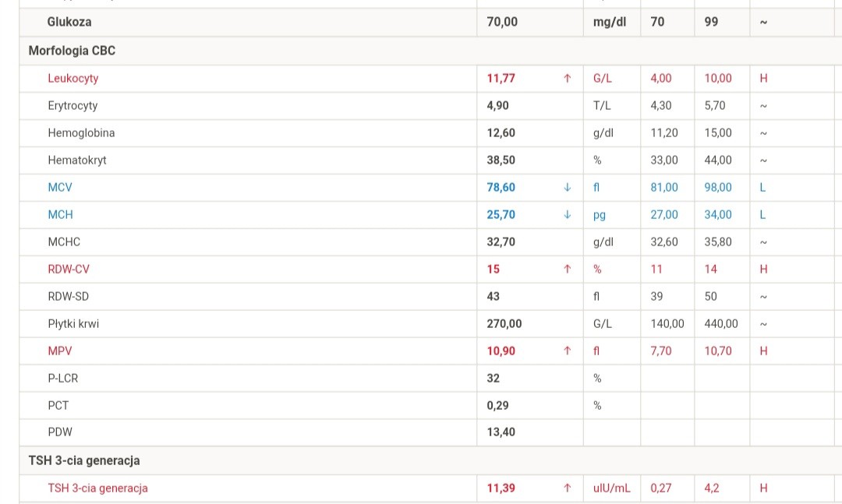842x504 pixels.
Task: Click the uIU/mL unit in the TSH row
Action: (x=611, y=488)
